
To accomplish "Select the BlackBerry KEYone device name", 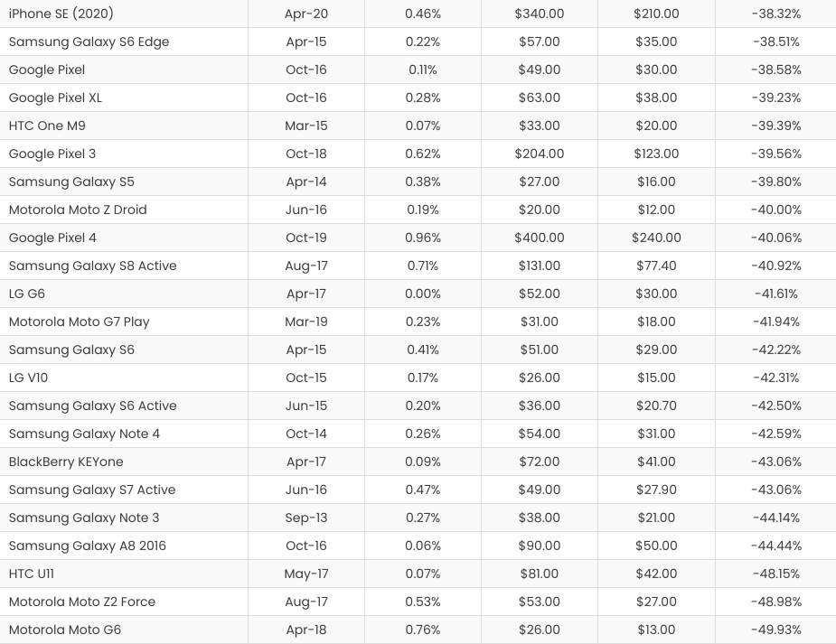I will point(66,462).
